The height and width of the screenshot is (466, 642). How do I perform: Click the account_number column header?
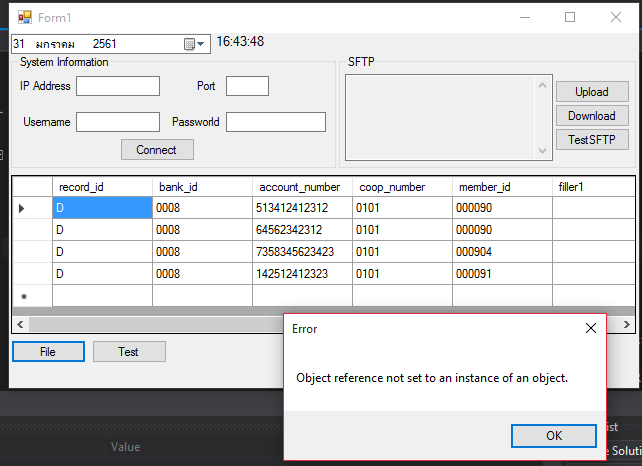[302, 187]
